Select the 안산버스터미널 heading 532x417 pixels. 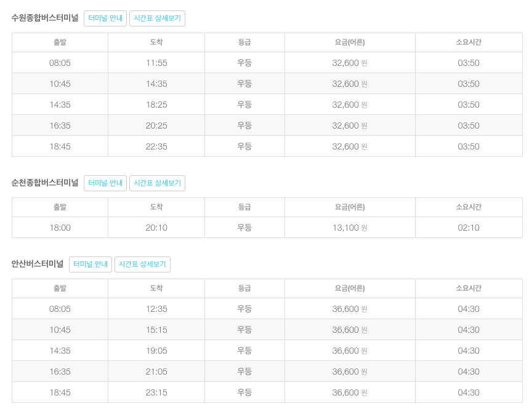pos(38,264)
